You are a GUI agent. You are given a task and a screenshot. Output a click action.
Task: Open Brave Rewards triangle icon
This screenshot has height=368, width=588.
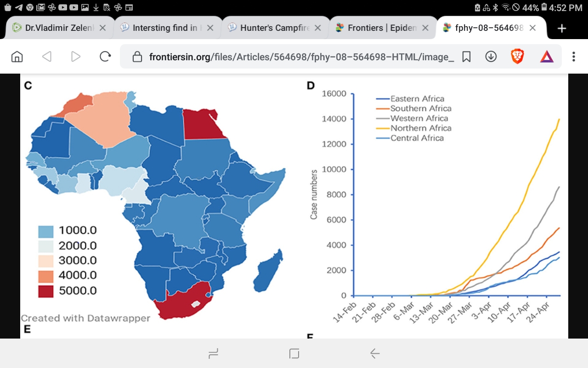pyautogui.click(x=547, y=57)
